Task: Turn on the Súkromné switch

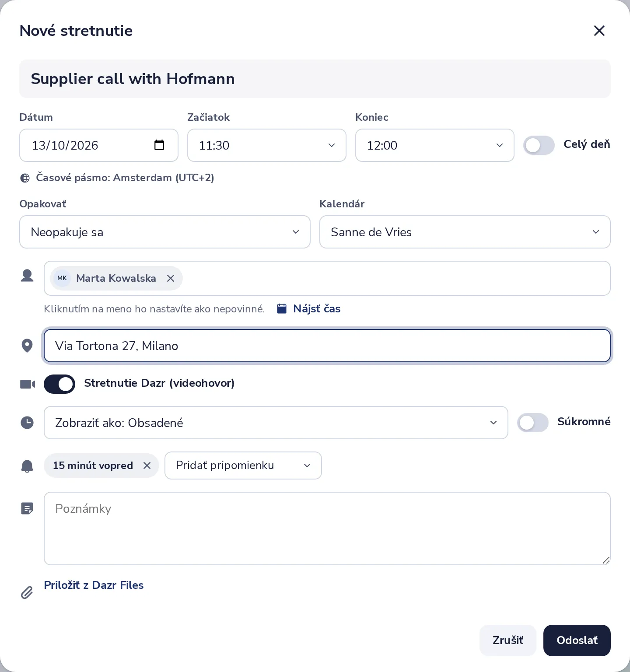Action: click(x=533, y=423)
